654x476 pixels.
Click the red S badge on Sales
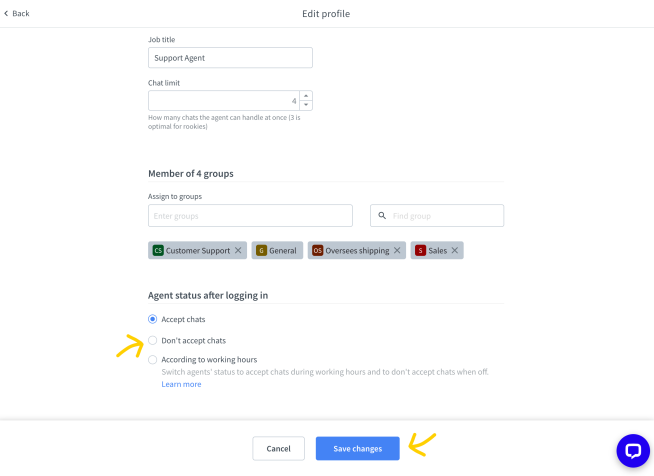pos(420,250)
